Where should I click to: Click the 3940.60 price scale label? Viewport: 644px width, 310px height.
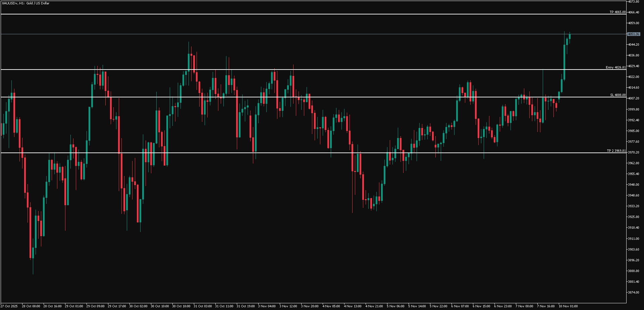[633, 195]
